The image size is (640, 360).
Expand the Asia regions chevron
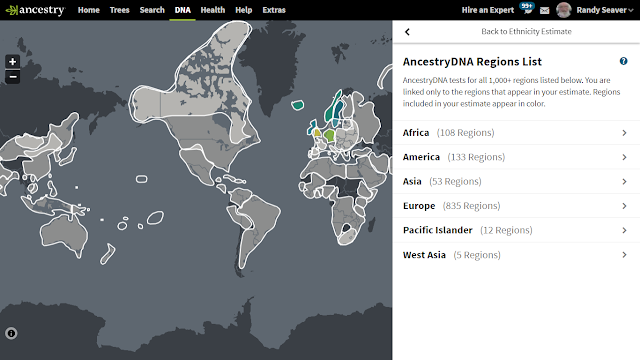(x=624, y=182)
